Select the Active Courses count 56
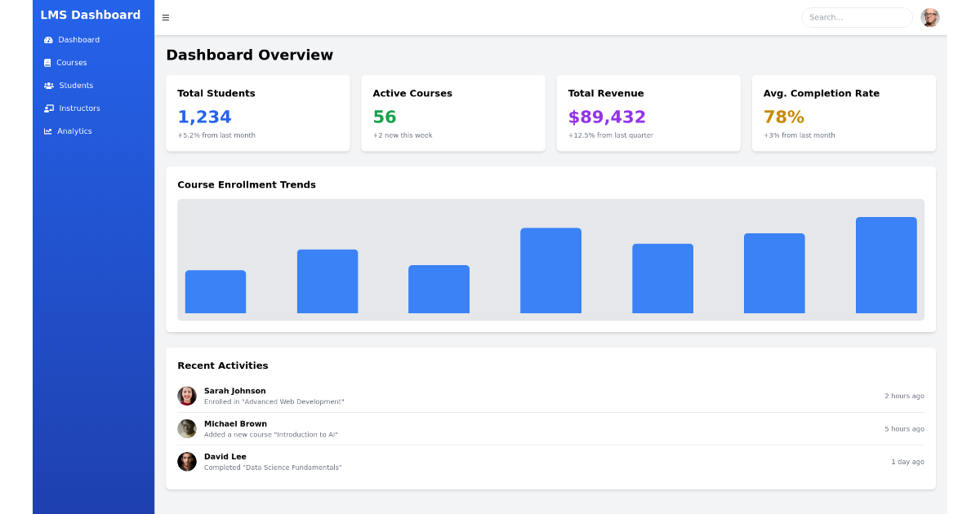 384,117
